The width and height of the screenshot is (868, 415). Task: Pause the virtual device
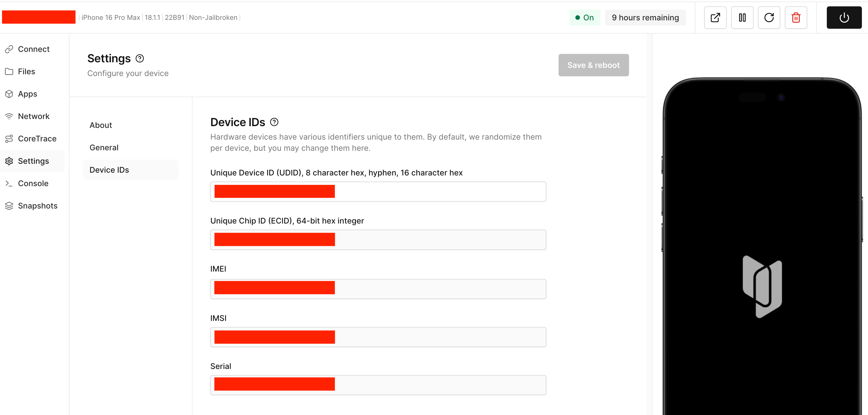[742, 18]
